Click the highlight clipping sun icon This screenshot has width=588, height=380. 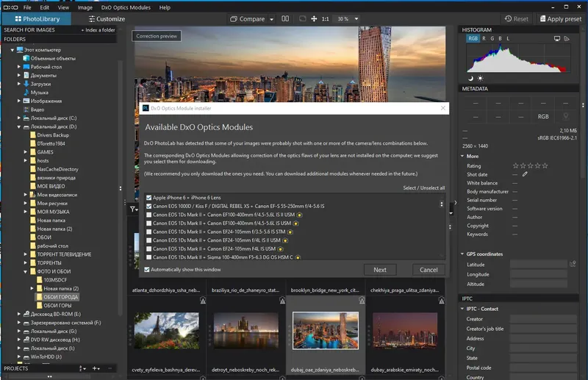480,78
